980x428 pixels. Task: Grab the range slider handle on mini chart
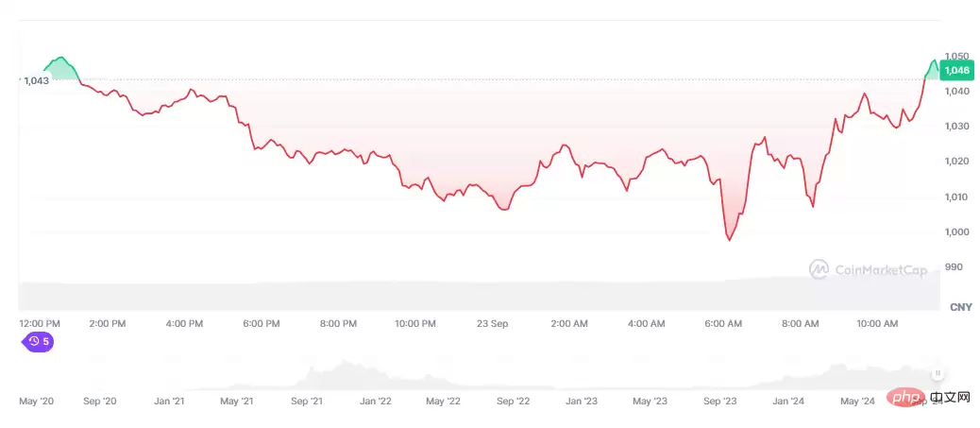click(x=938, y=373)
